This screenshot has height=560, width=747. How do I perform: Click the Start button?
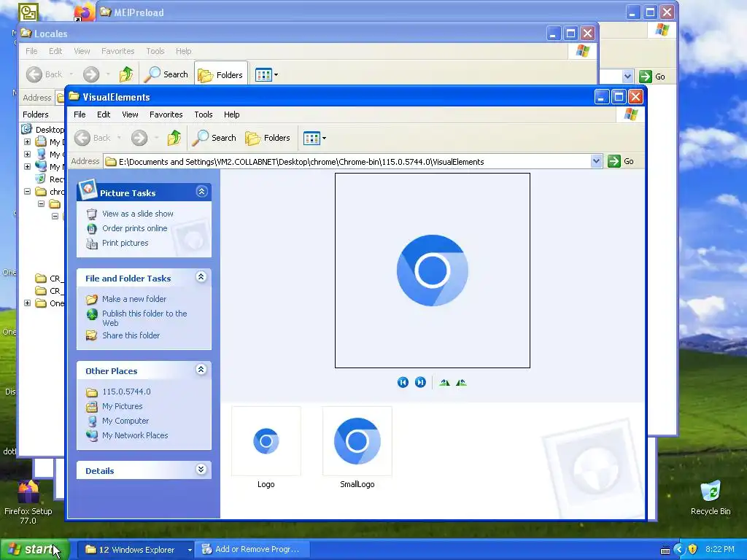point(34,550)
